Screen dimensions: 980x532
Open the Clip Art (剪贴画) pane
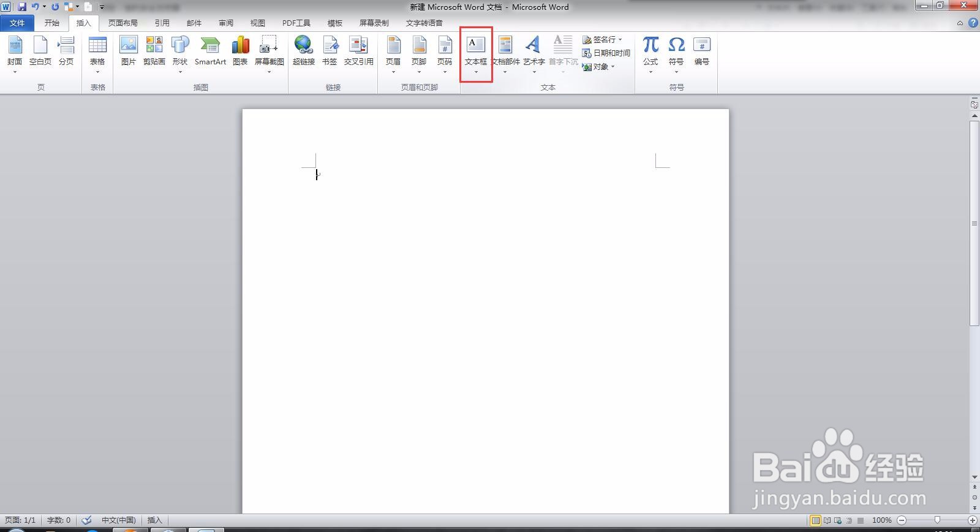tap(154, 51)
